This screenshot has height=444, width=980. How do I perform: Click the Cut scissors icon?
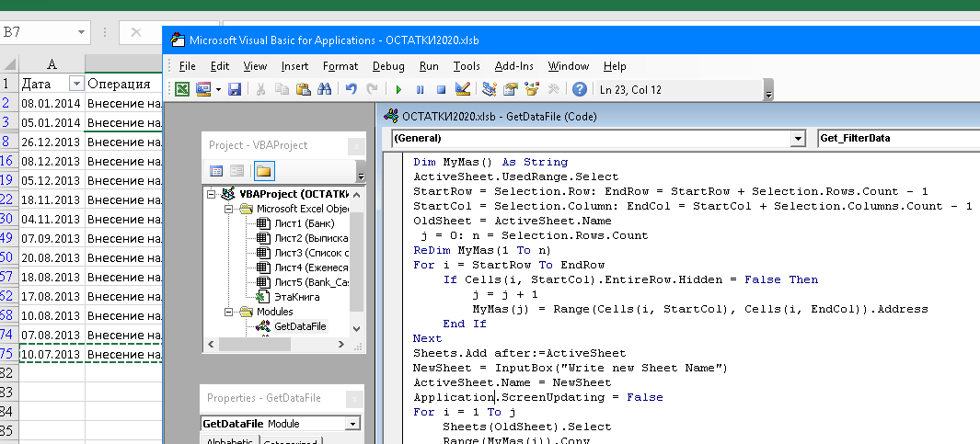coord(261,89)
